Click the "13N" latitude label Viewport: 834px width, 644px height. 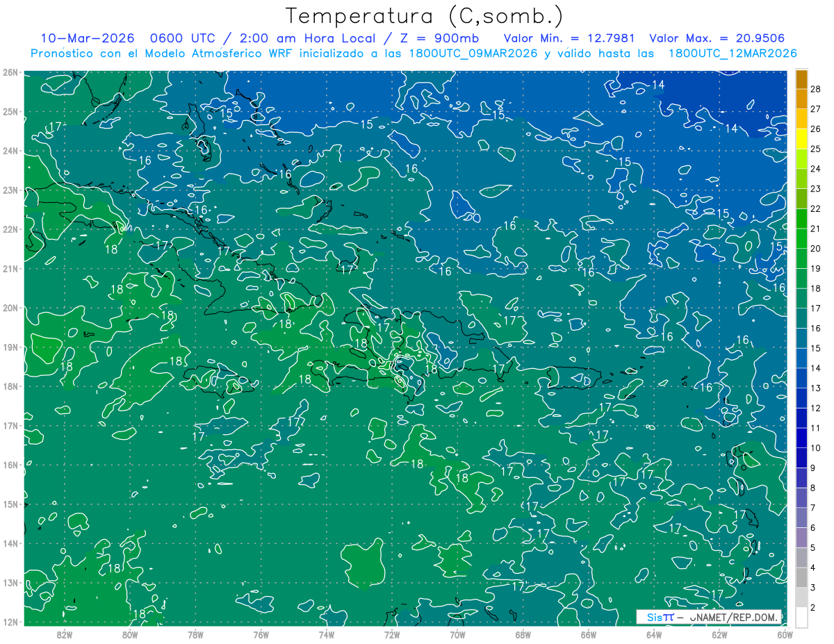tap(10, 583)
